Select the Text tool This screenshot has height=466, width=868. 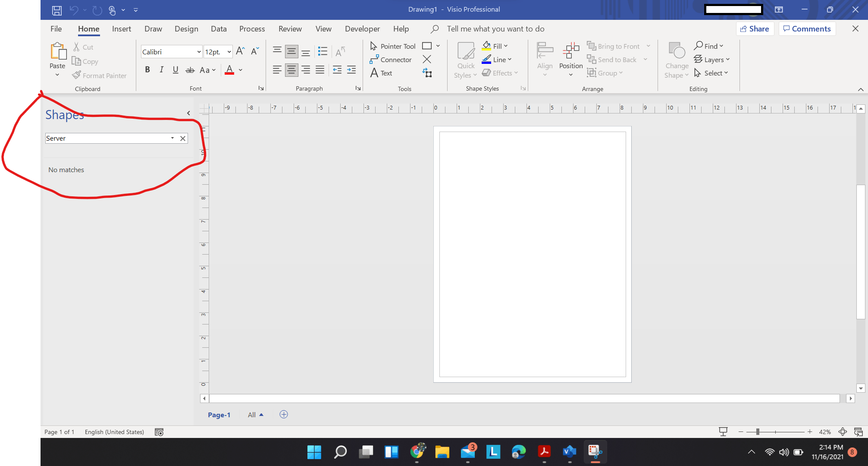pyautogui.click(x=381, y=73)
